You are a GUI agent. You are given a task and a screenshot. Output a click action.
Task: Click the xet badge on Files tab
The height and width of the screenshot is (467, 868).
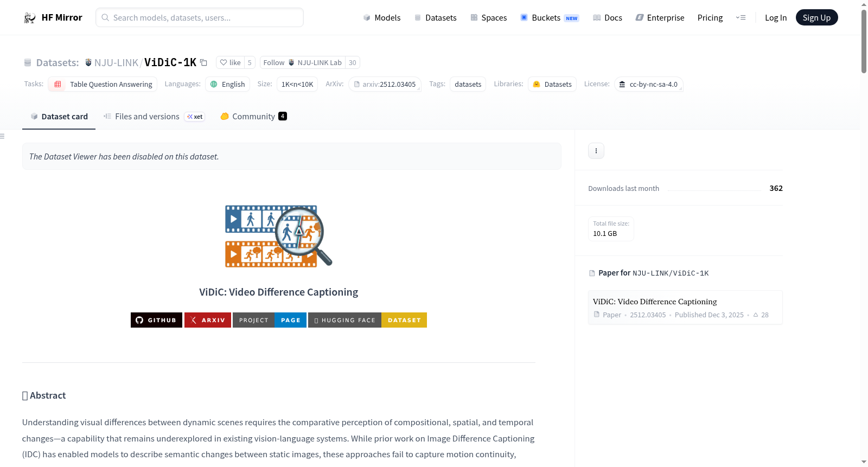pyautogui.click(x=195, y=117)
